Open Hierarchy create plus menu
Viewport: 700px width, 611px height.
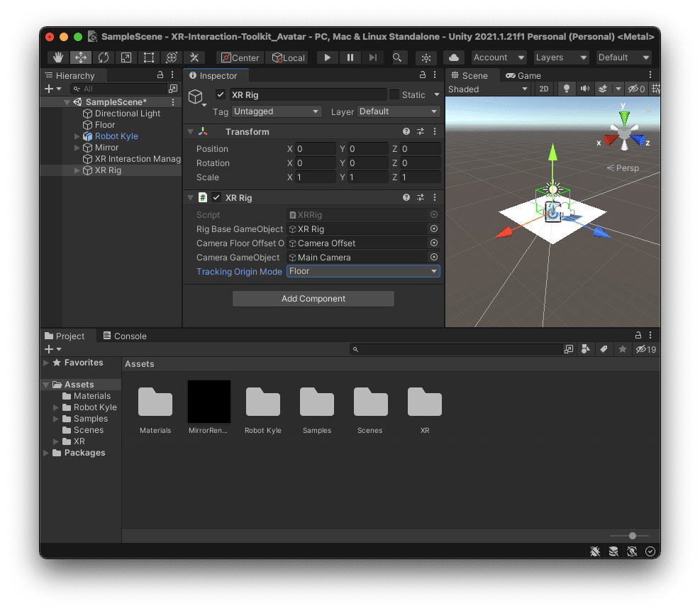tap(52, 89)
